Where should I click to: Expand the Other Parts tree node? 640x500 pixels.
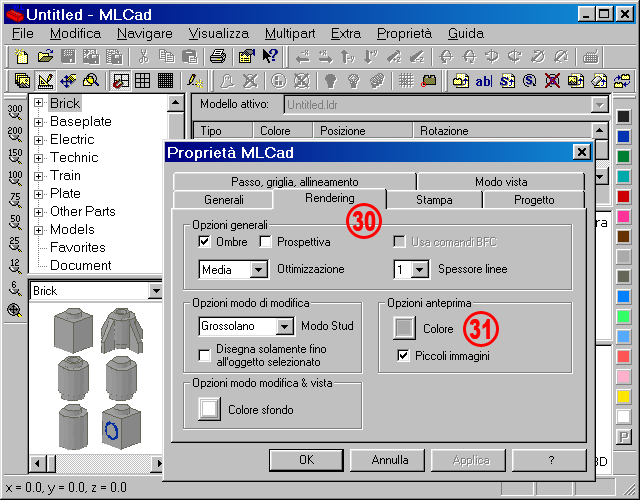point(38,211)
